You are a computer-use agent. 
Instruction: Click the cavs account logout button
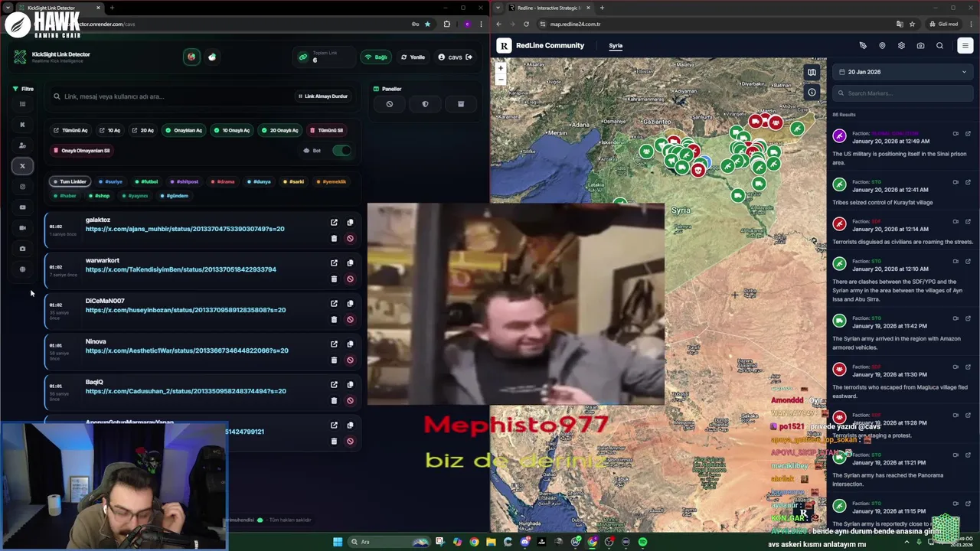pyautogui.click(x=469, y=57)
